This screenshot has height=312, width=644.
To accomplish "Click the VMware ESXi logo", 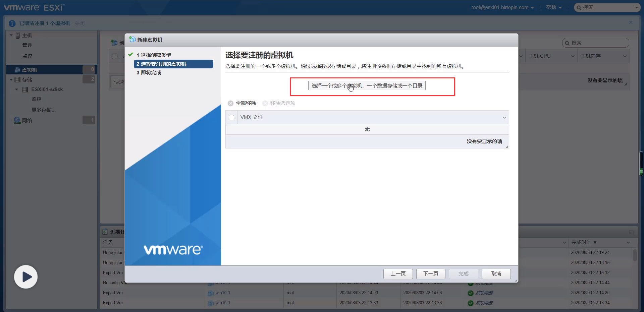I will tap(34, 7).
